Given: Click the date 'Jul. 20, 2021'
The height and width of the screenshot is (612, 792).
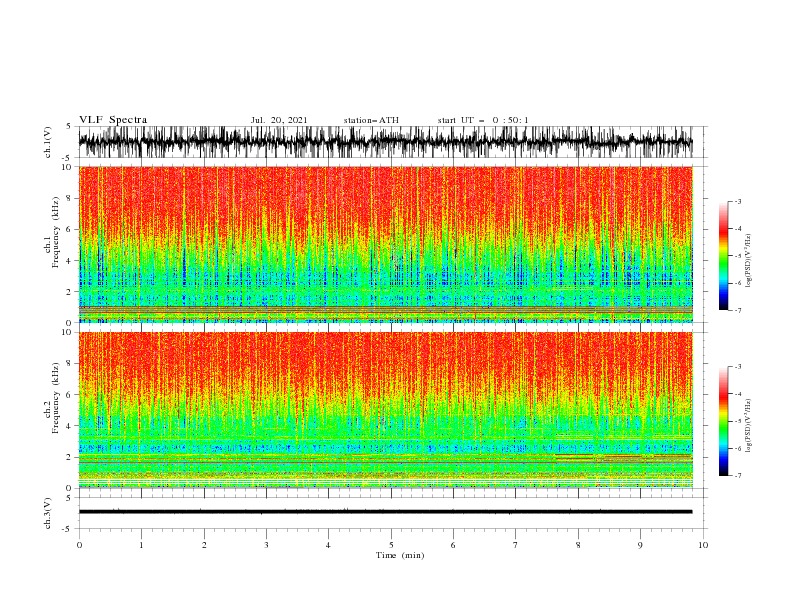Looking at the screenshot, I should 279,120.
